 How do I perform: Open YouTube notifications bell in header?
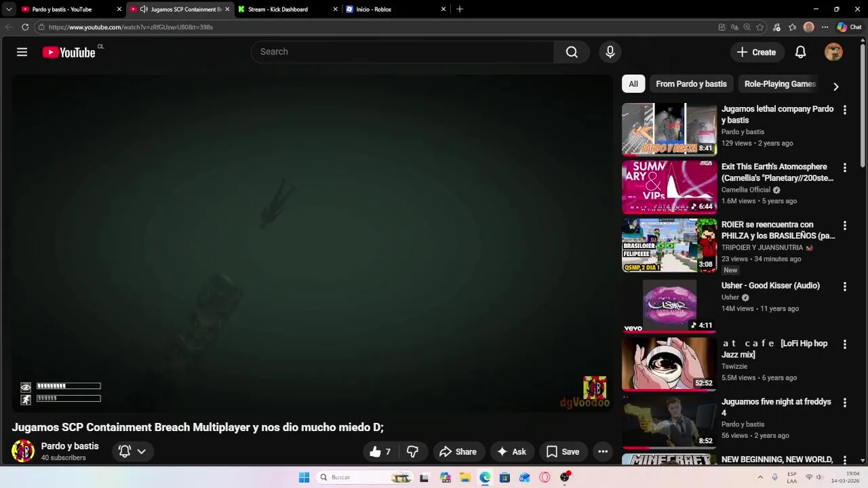click(x=800, y=52)
